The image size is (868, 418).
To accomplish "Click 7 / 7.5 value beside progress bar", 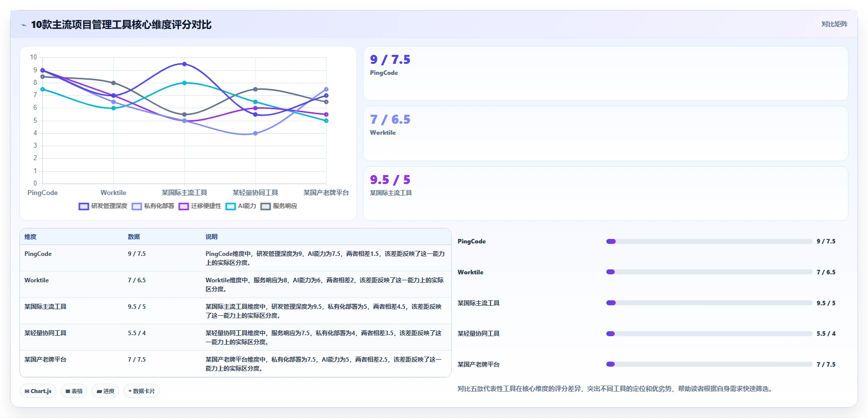I will (826, 365).
